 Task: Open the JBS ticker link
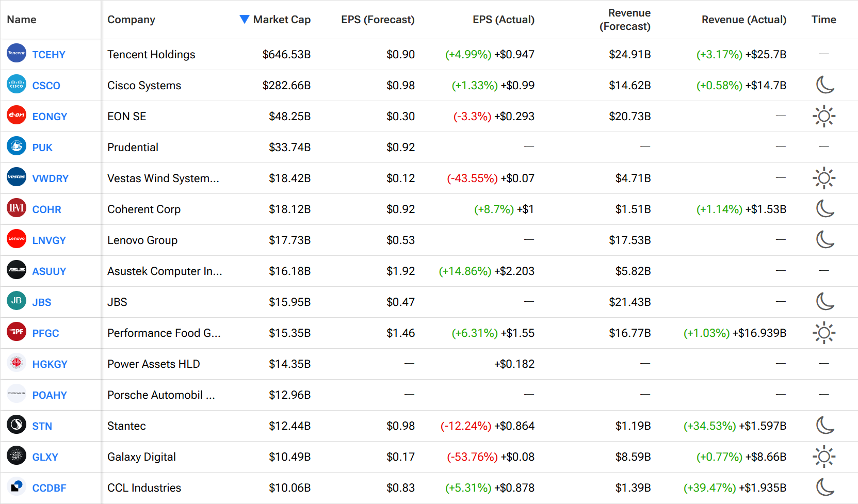click(41, 302)
